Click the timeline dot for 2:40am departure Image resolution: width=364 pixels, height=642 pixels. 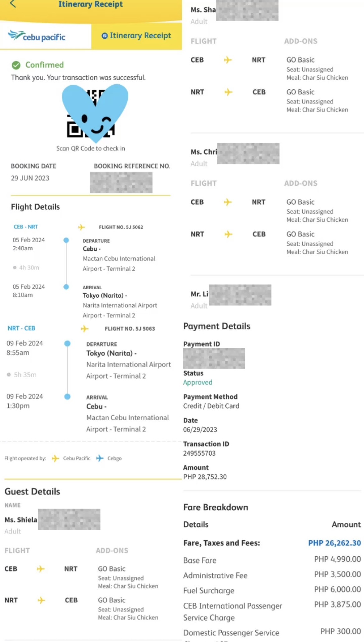66,240
